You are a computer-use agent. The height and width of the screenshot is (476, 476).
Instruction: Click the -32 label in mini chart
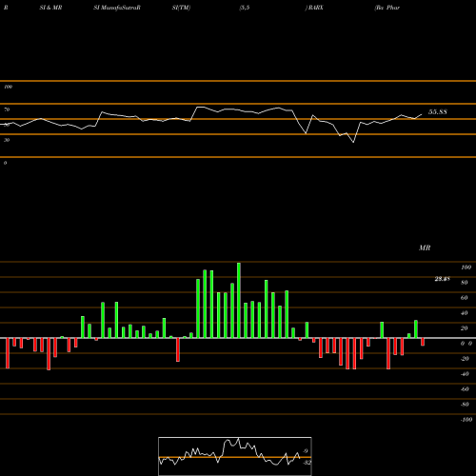[x=307, y=463]
